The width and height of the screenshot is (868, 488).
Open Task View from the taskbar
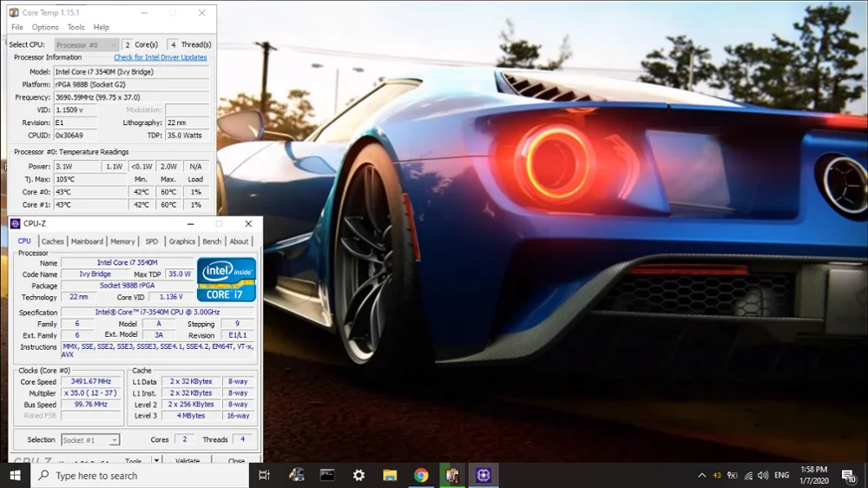coord(264,475)
